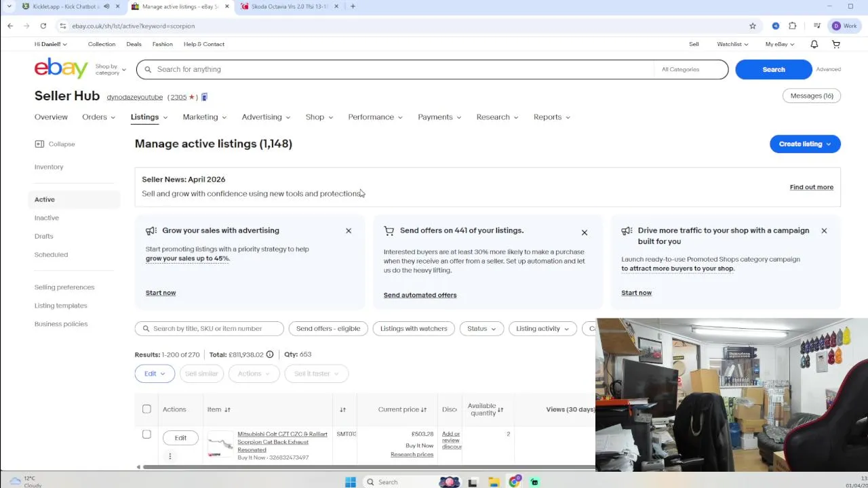Dismiss the Send offers card
Image resolution: width=868 pixels, height=488 pixels.
click(585, 232)
